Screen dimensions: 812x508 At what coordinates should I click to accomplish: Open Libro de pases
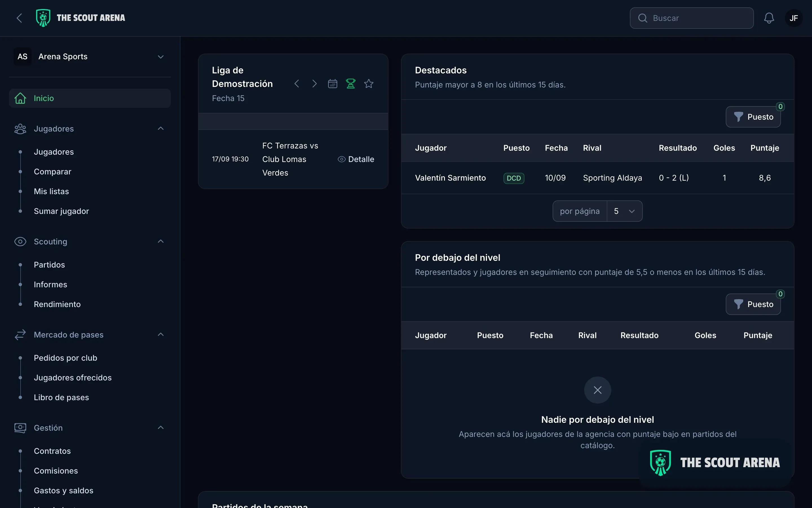(x=61, y=397)
